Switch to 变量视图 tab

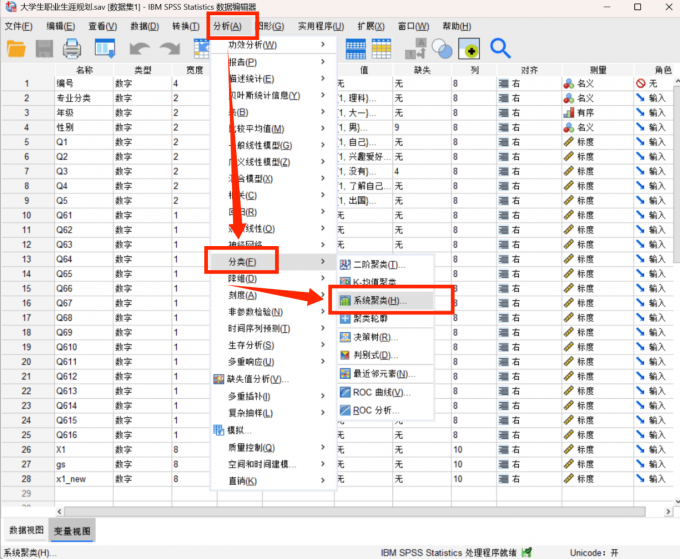72,531
